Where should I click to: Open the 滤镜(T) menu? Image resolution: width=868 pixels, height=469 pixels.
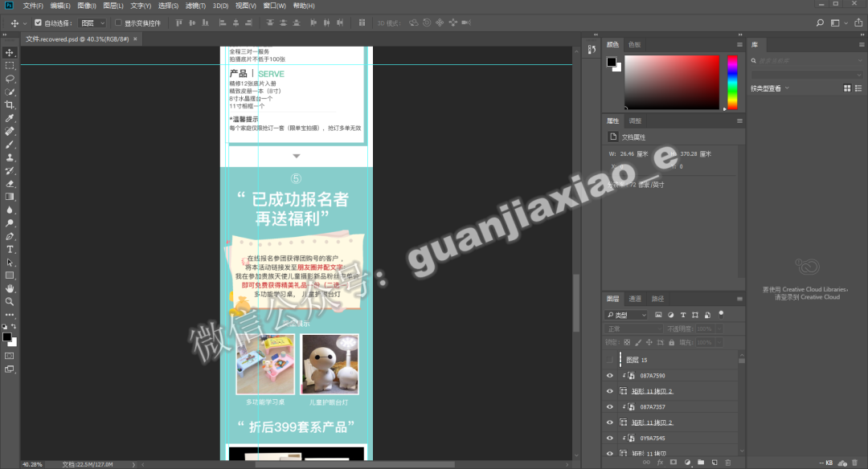click(x=195, y=6)
